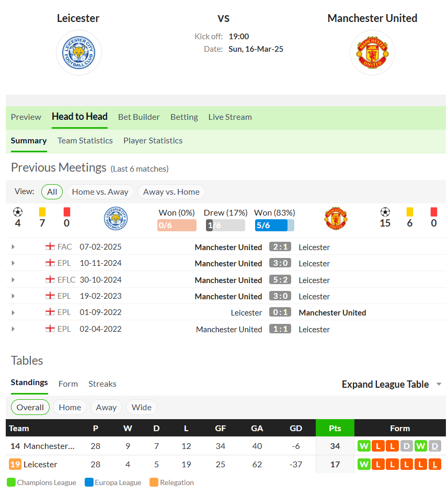Click the blue Won 5/6 progress bar
The image size is (448, 495).
[x=274, y=225]
